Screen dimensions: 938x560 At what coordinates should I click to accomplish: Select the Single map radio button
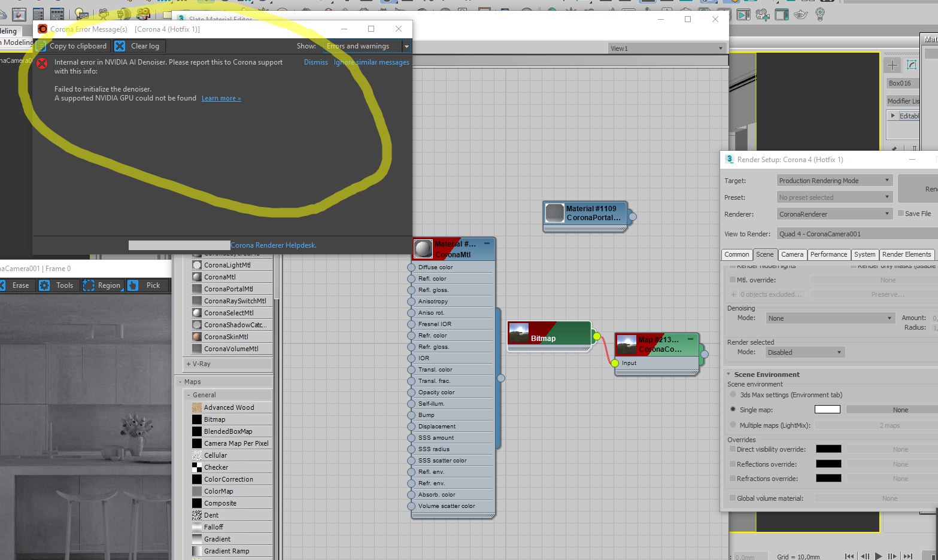pyautogui.click(x=733, y=409)
